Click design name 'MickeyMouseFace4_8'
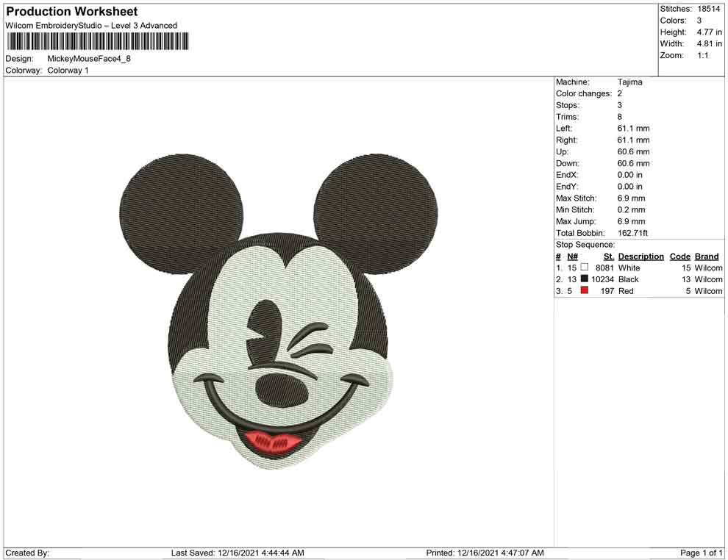Screen dimensions: 728x560 pos(89,59)
